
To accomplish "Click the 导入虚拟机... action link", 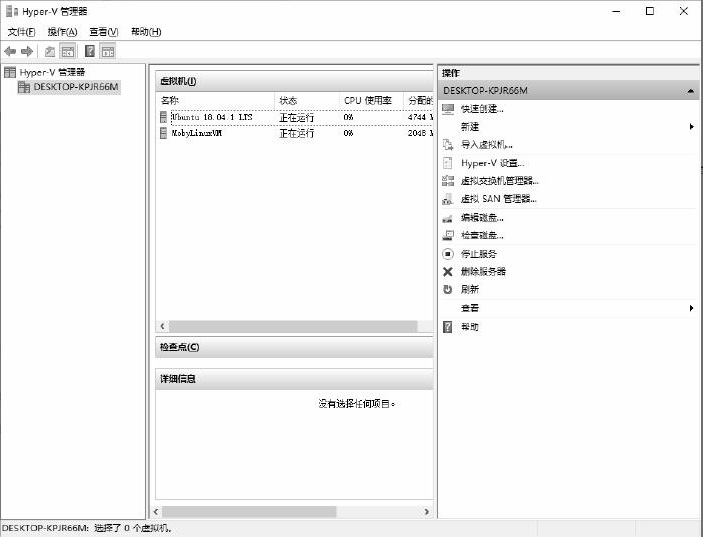I will click(486, 145).
